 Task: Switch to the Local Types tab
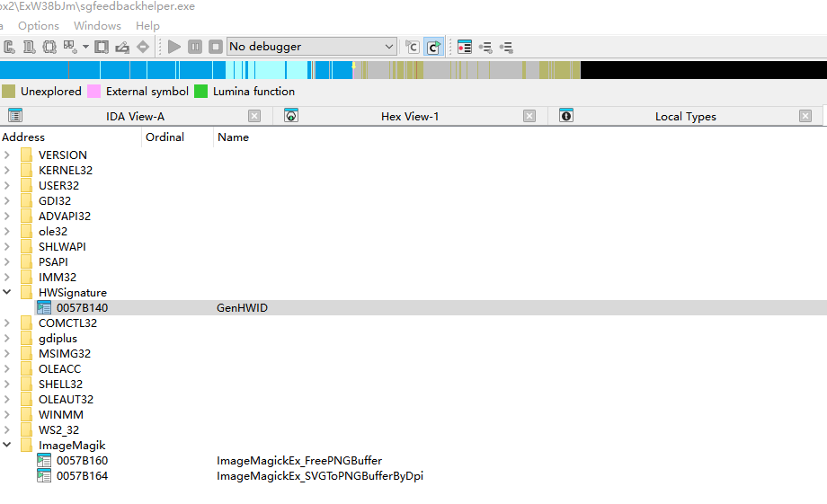pos(686,117)
